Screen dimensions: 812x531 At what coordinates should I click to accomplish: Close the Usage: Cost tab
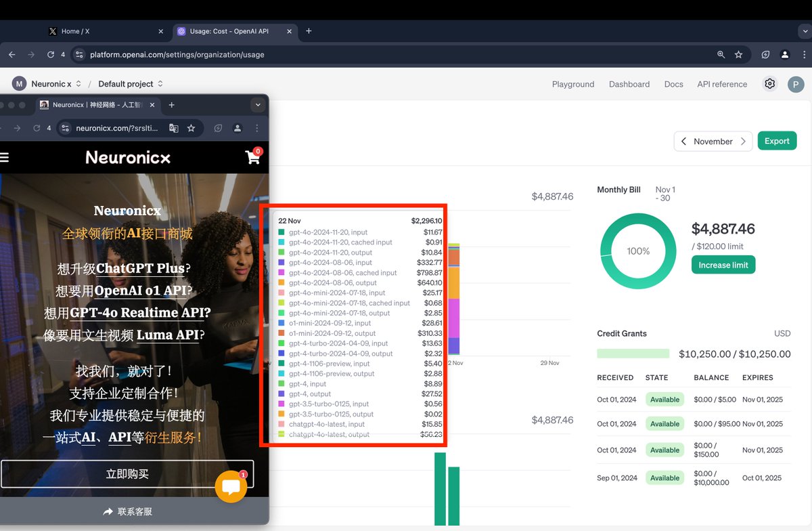point(289,31)
